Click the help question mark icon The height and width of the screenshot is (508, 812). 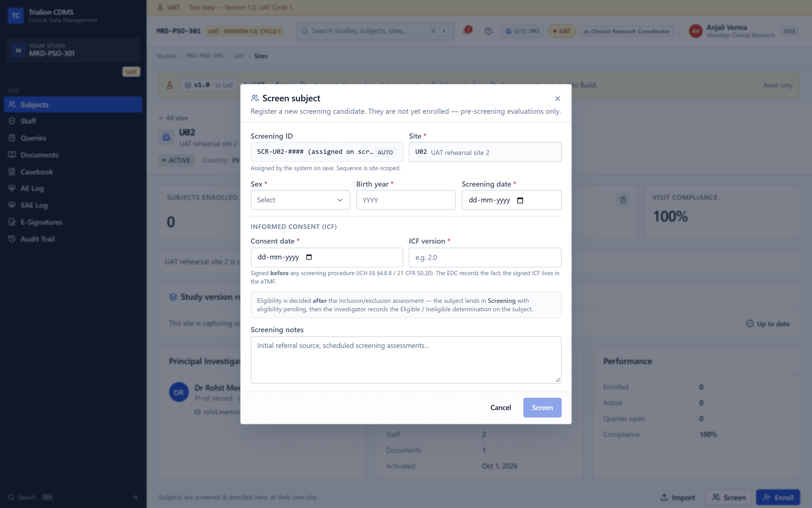(488, 31)
